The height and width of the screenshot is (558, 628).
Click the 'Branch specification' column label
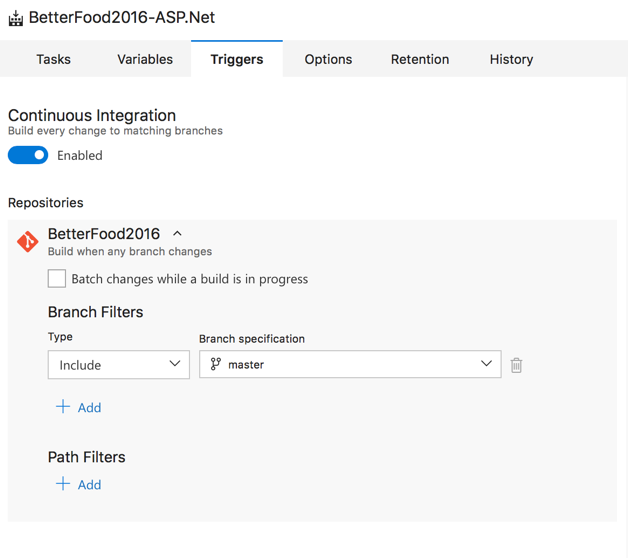[252, 339]
